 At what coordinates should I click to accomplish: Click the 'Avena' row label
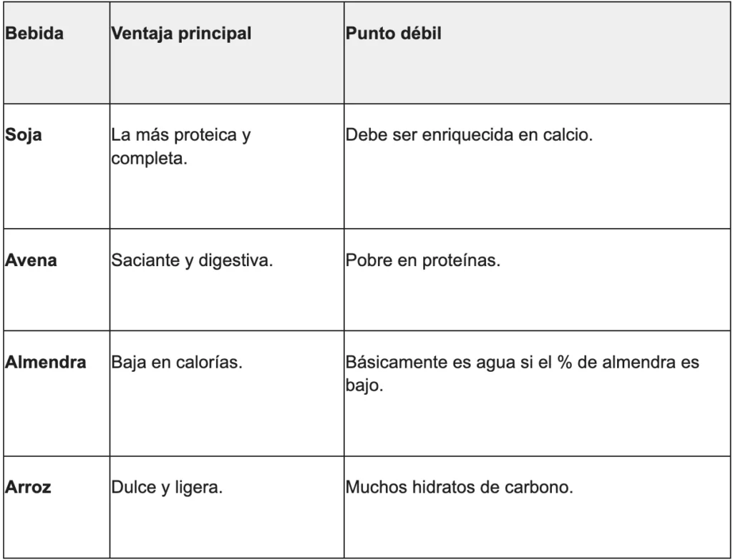click(31, 260)
